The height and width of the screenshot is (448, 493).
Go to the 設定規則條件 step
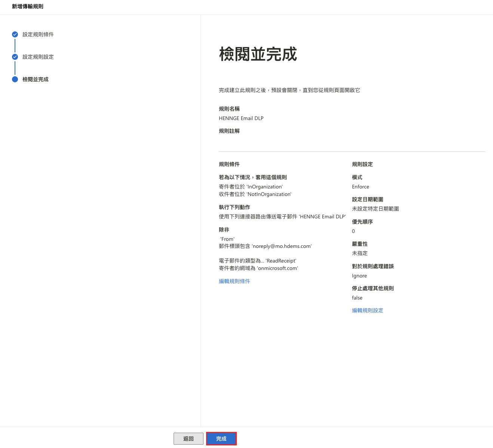coord(38,34)
